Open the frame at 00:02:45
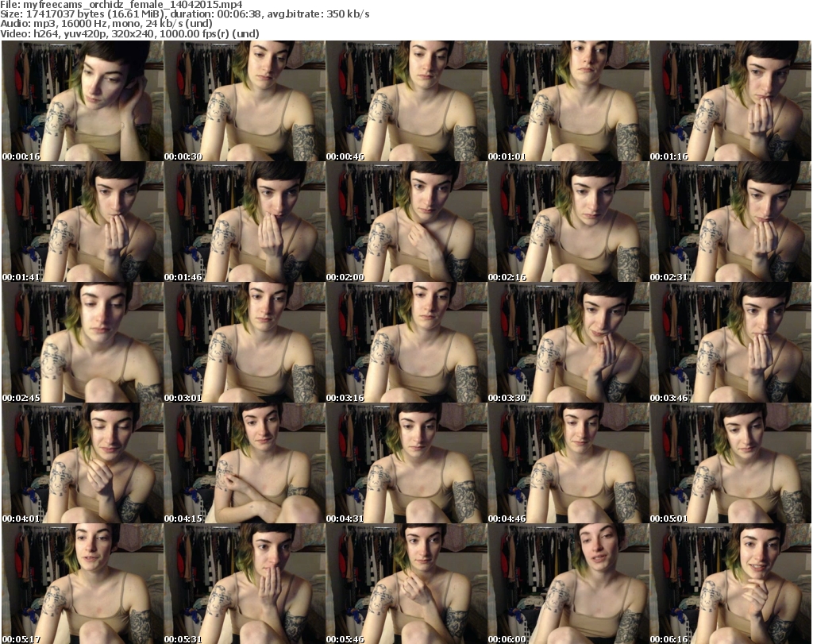 [83, 342]
